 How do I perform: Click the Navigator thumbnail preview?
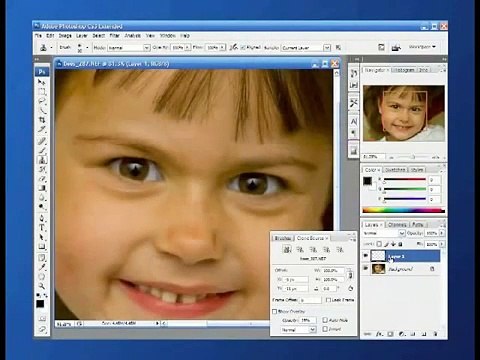click(x=404, y=113)
